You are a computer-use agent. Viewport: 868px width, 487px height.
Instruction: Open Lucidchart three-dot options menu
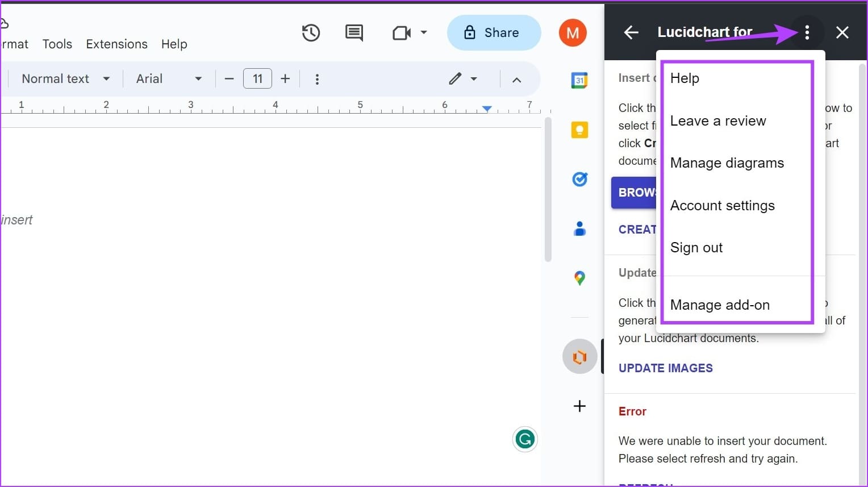807,32
